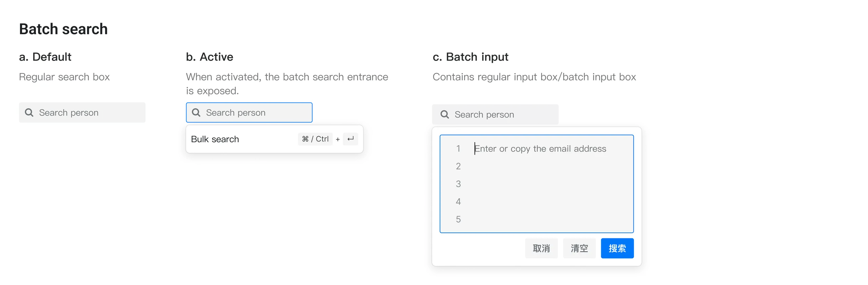Click the magnifier icon in the Active search box
This screenshot has height=285, width=868.
(196, 112)
